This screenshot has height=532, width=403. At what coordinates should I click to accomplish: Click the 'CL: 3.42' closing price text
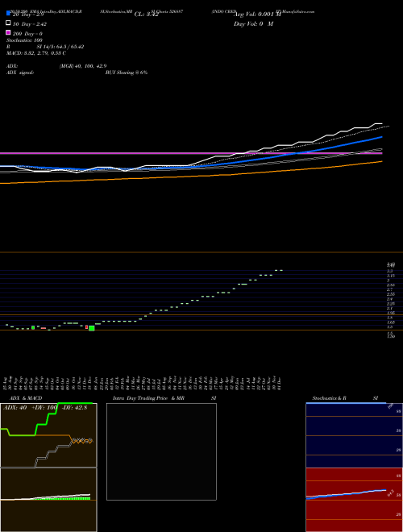point(147,15)
